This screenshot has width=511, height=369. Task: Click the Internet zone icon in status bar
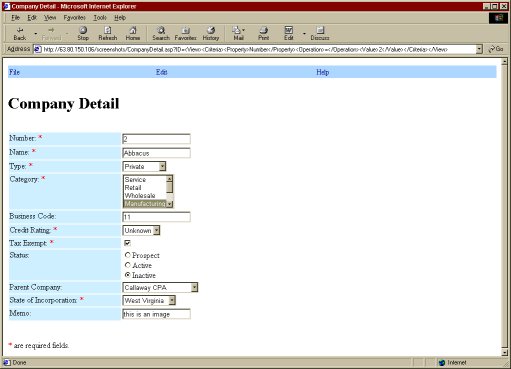click(x=442, y=362)
